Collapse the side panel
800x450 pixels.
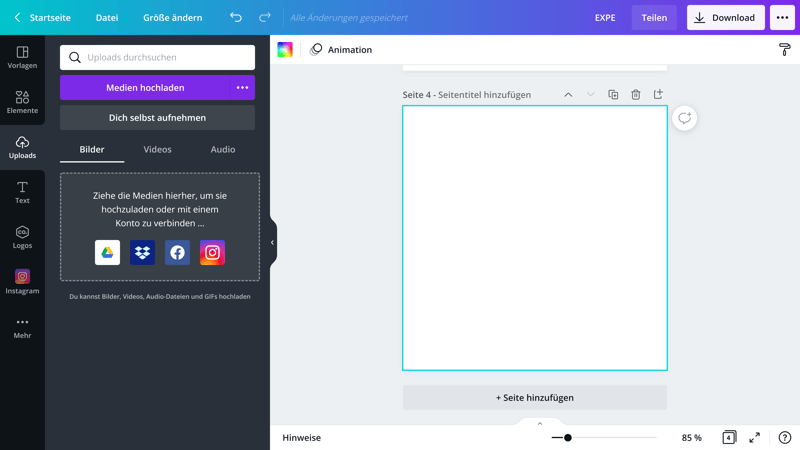coord(273,242)
